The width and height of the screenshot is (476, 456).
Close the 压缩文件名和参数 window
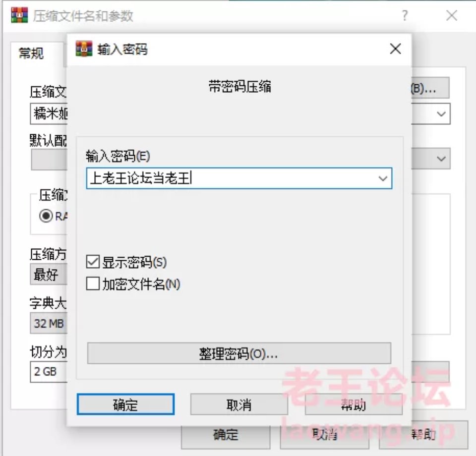coord(451,15)
